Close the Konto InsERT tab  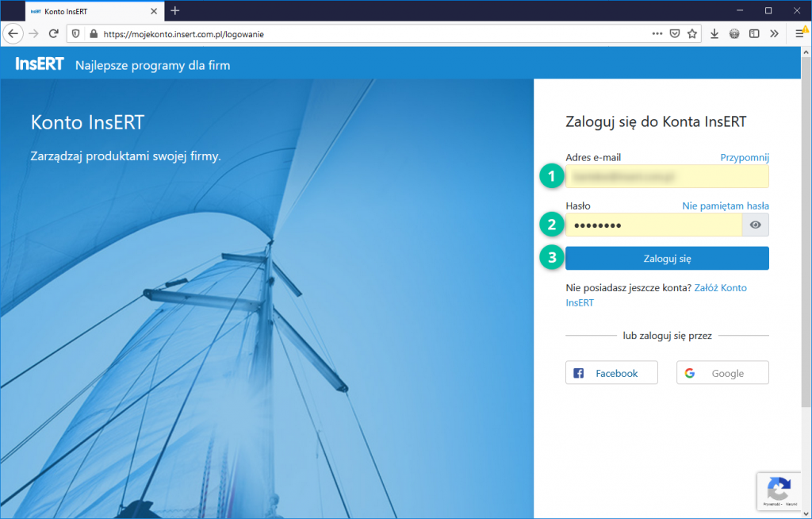[x=154, y=11]
